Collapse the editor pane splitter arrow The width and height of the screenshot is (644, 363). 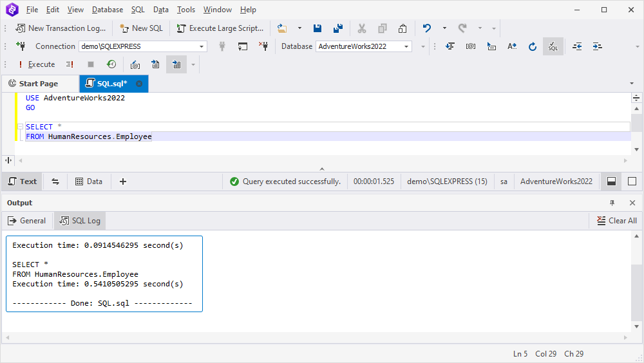[322, 169]
